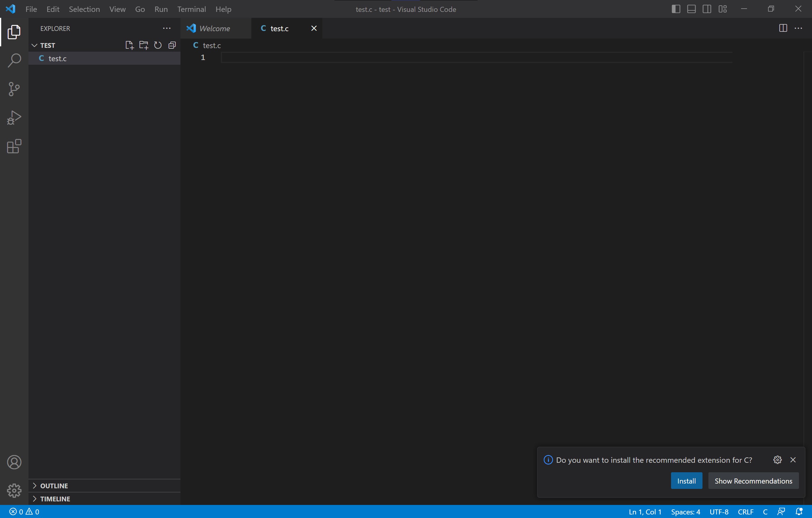This screenshot has width=812, height=518.
Task: Click the VS Code logo in title bar
Action: 10,9
